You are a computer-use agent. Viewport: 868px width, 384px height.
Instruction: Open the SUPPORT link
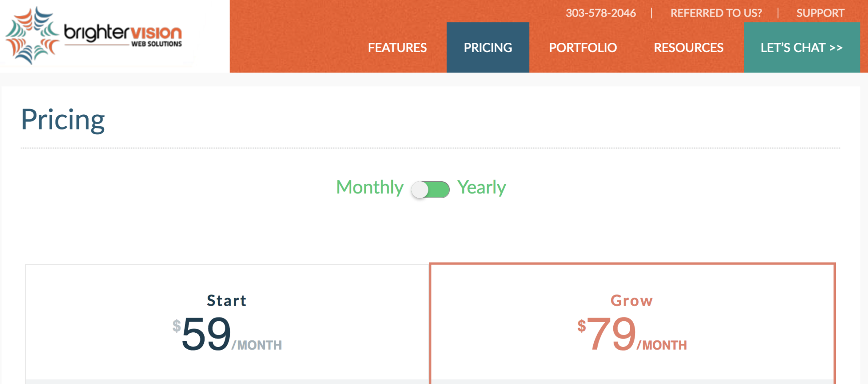pos(820,13)
